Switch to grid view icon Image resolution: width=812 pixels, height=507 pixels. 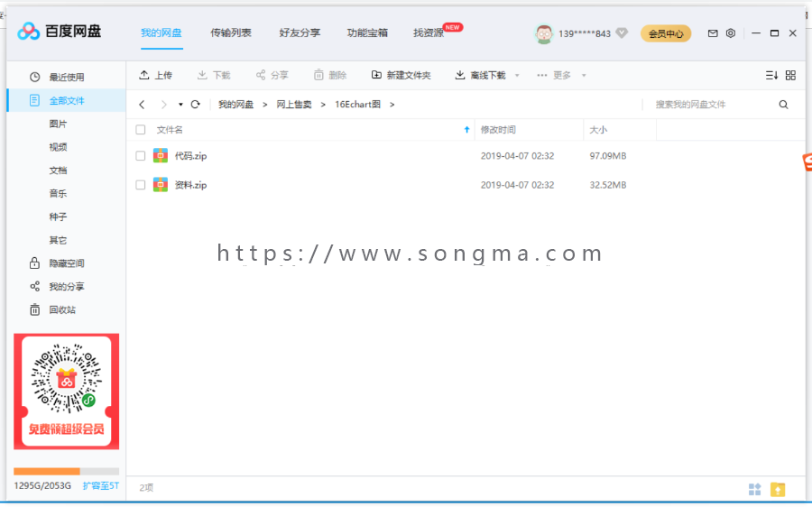[790, 76]
